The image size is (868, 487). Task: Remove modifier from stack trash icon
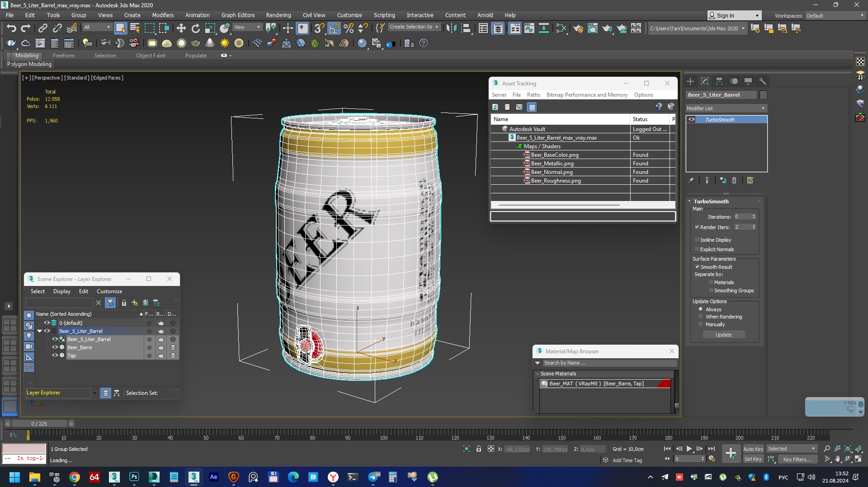(734, 180)
